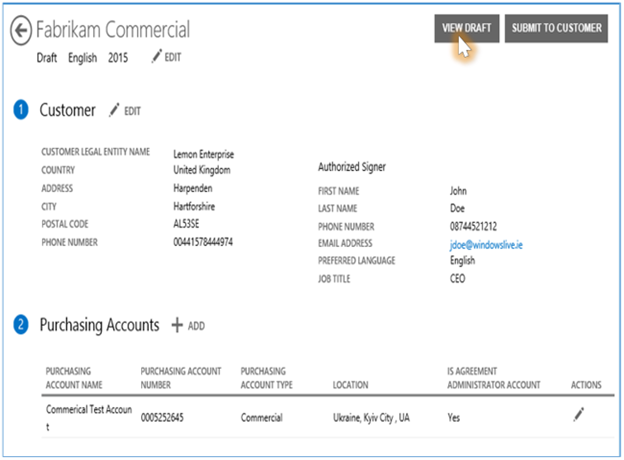Click the 2015 year label
624x460 pixels.
tap(118, 58)
